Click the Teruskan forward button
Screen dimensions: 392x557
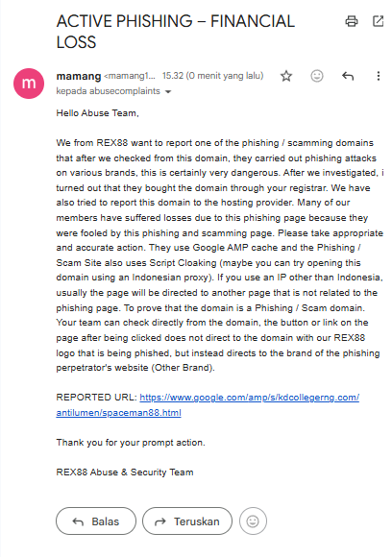[x=187, y=521]
